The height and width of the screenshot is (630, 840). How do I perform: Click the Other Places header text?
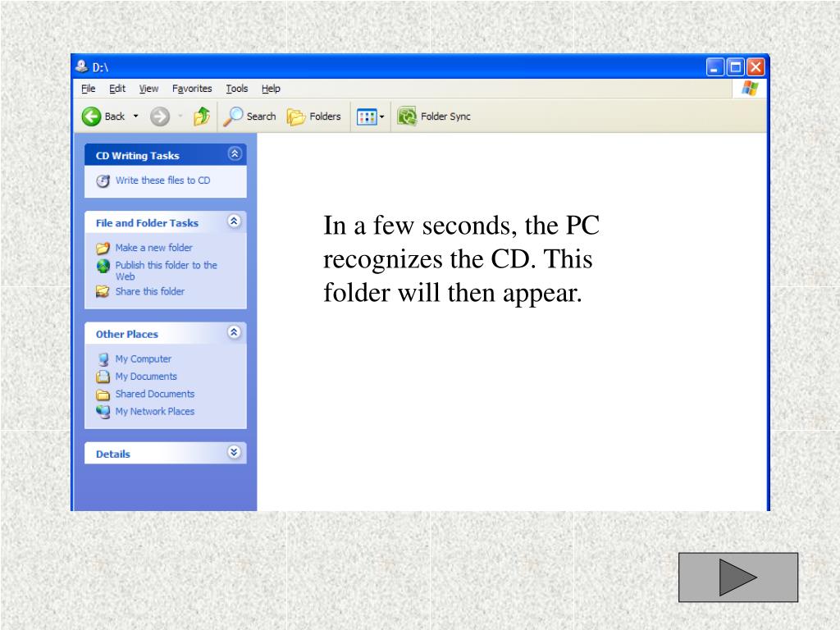pos(127,335)
